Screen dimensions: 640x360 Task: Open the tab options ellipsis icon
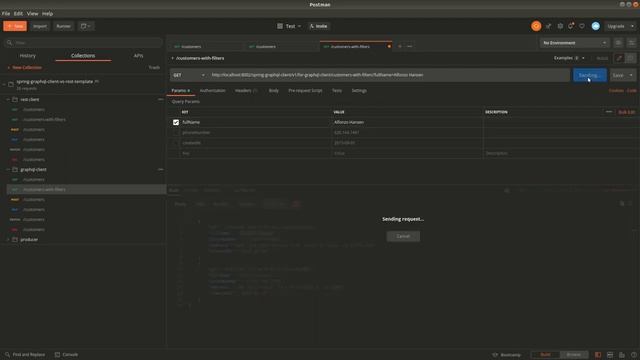409,47
